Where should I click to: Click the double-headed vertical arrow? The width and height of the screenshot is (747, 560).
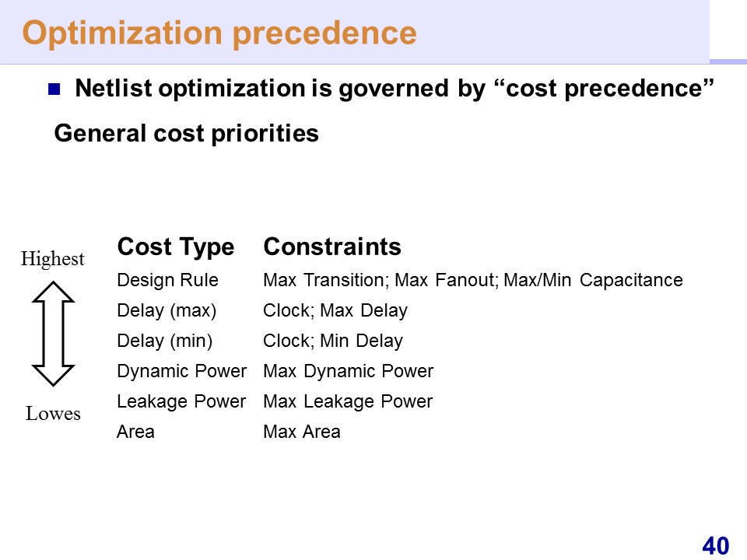coord(54,334)
